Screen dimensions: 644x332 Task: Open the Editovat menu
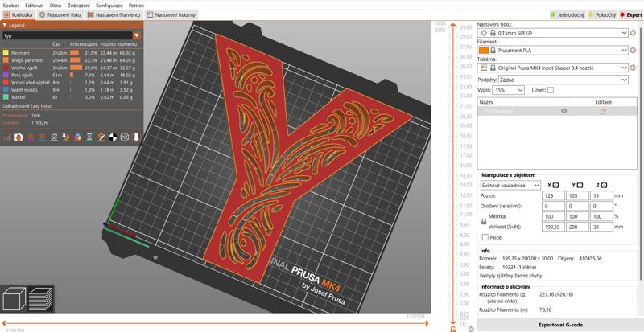tap(35, 6)
